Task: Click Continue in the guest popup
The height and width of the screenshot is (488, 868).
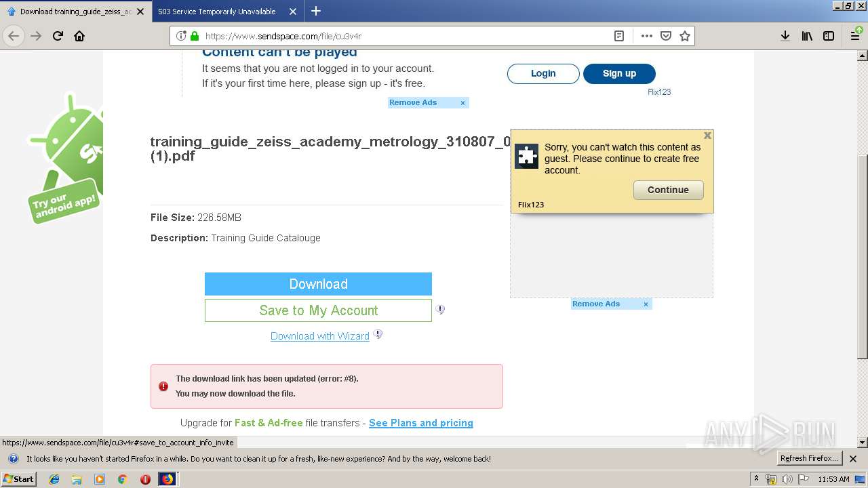Action: [x=668, y=190]
